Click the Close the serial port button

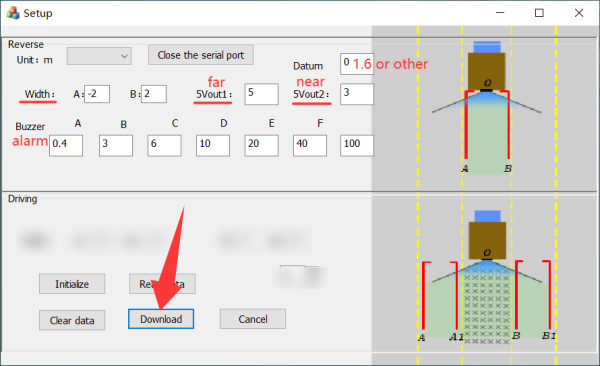click(201, 55)
